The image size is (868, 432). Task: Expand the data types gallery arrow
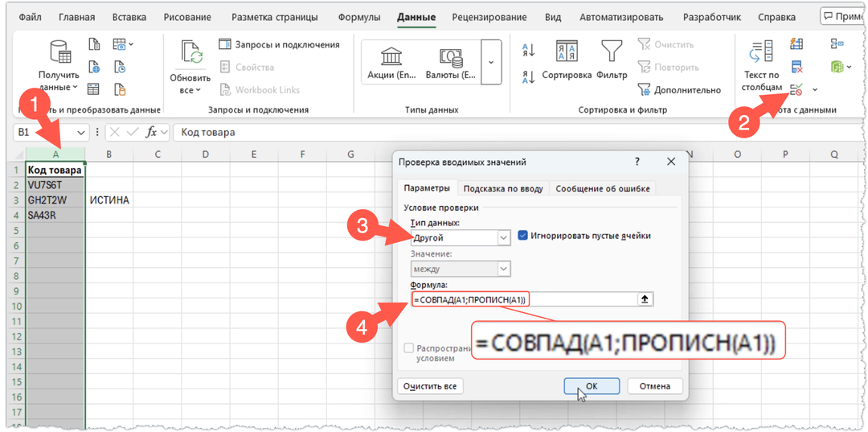pos(491,62)
